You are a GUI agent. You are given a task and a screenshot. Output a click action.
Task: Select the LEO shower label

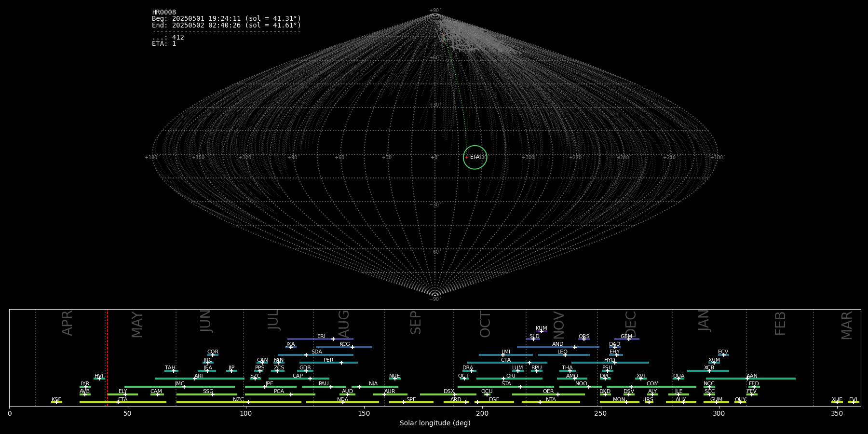tap(562, 352)
